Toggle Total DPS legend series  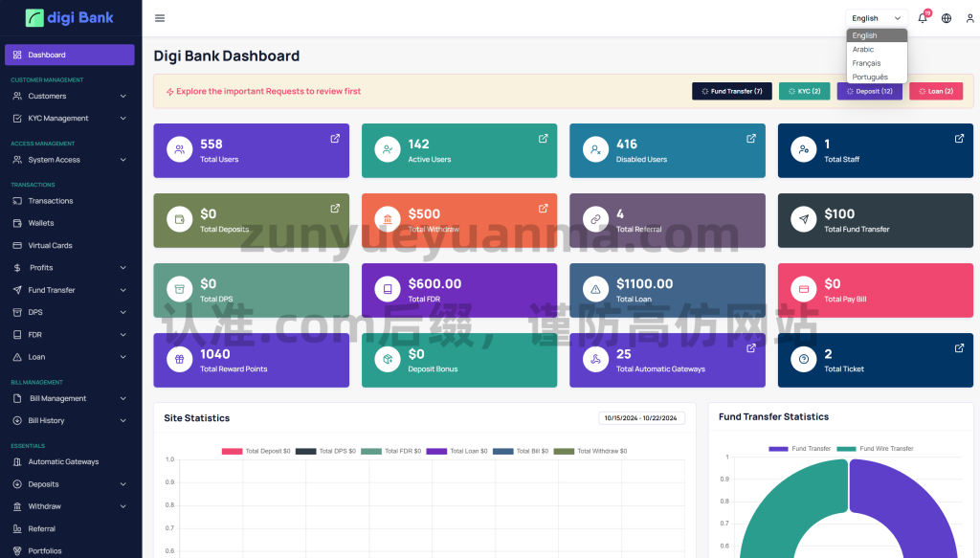(325, 451)
